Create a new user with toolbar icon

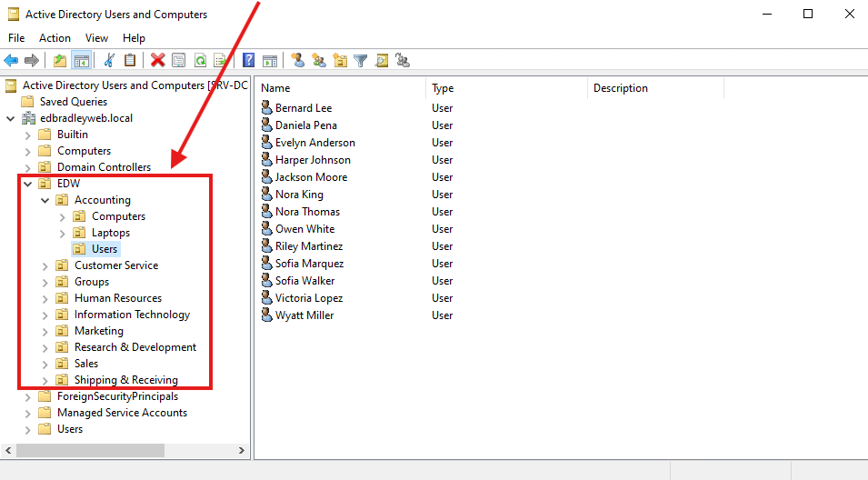298,60
